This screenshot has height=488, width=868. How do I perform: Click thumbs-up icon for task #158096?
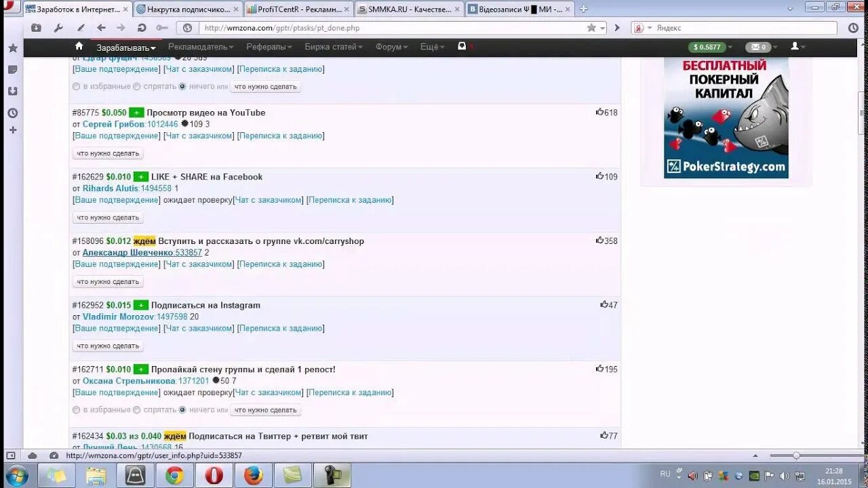(599, 241)
